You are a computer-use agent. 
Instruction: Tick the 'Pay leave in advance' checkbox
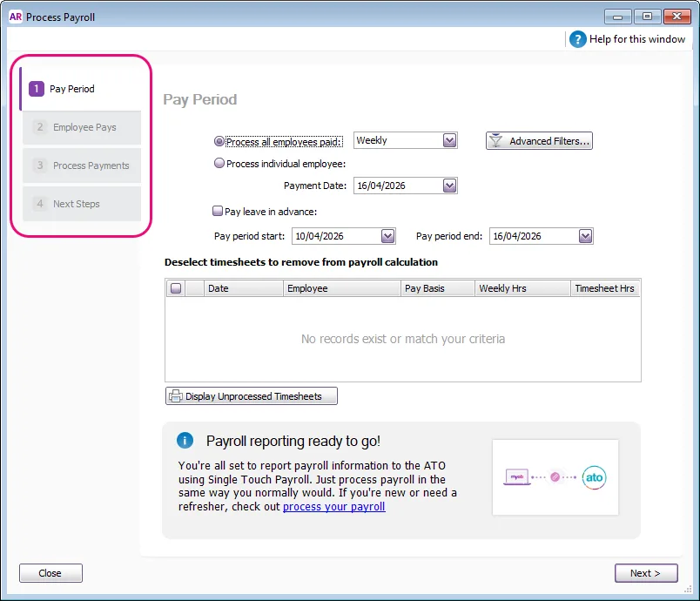(x=218, y=211)
